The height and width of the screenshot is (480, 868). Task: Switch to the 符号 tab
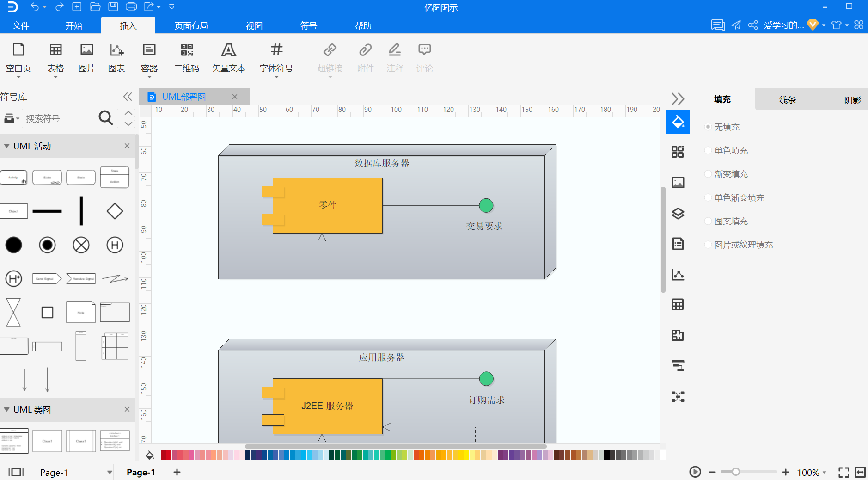309,25
